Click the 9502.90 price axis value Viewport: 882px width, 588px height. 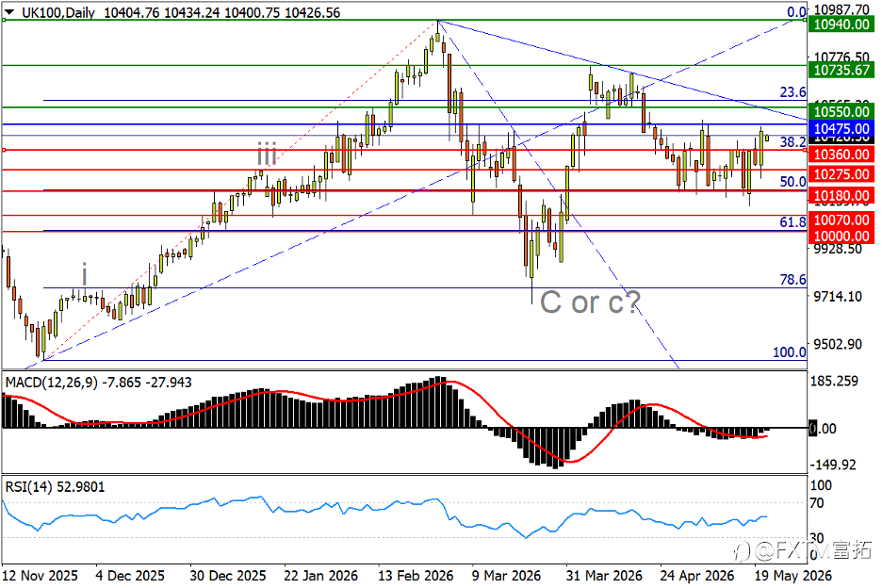click(x=838, y=344)
